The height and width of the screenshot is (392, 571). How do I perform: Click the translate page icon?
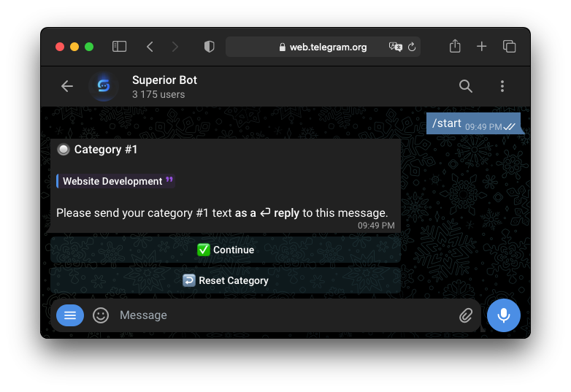click(396, 47)
